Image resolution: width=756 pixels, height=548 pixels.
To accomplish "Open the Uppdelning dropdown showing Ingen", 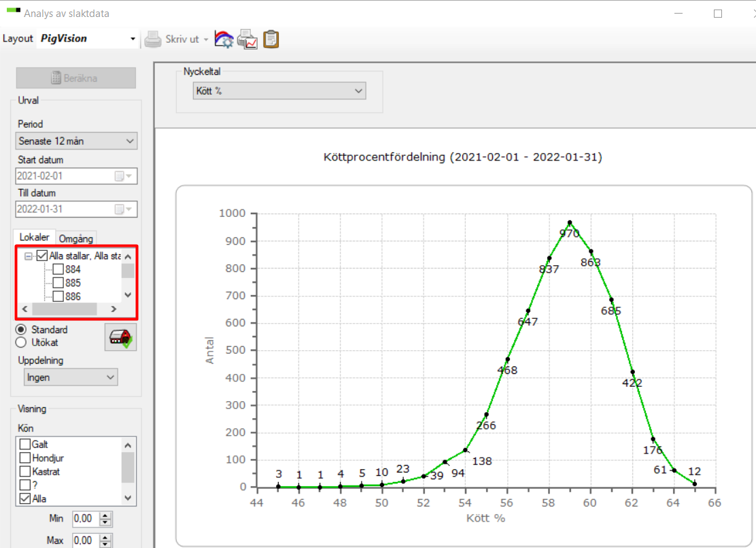I will click(x=71, y=377).
